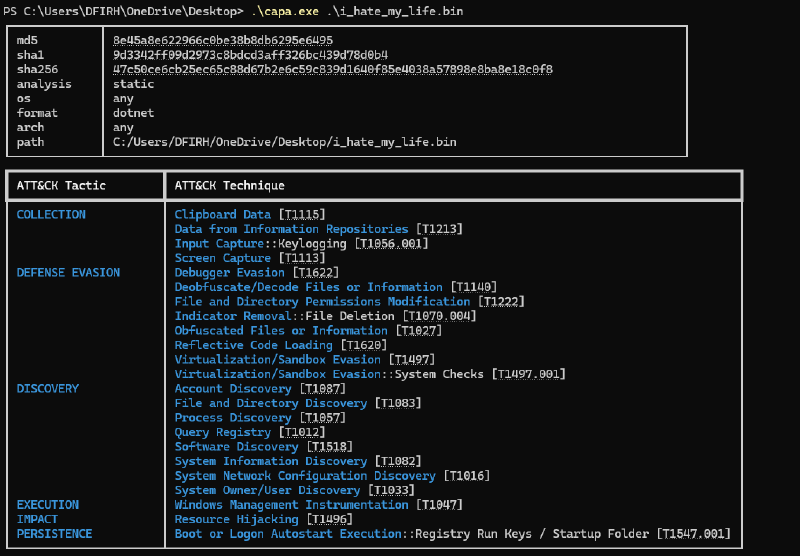The width and height of the screenshot is (800, 556).
Task: Click the DEFENSE EVASION tactic label
Action: 68,272
